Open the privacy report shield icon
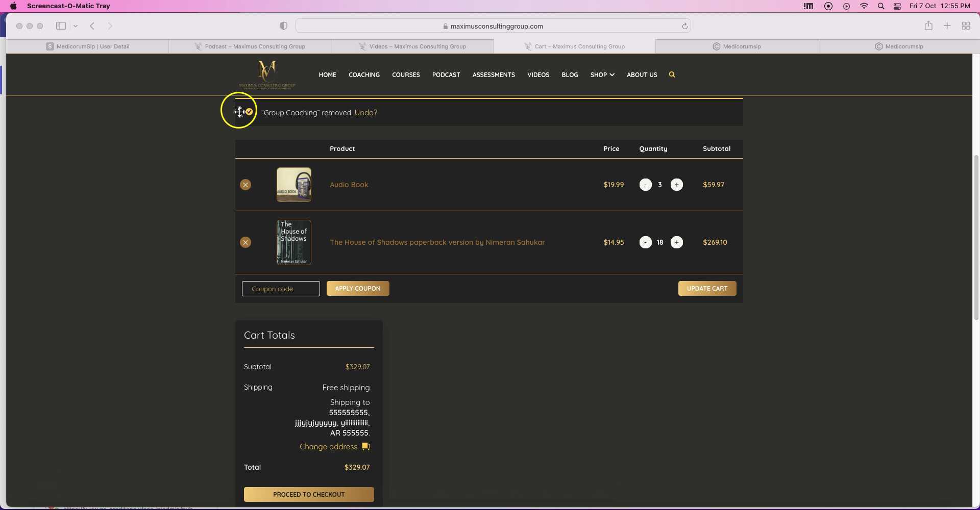 point(284,26)
